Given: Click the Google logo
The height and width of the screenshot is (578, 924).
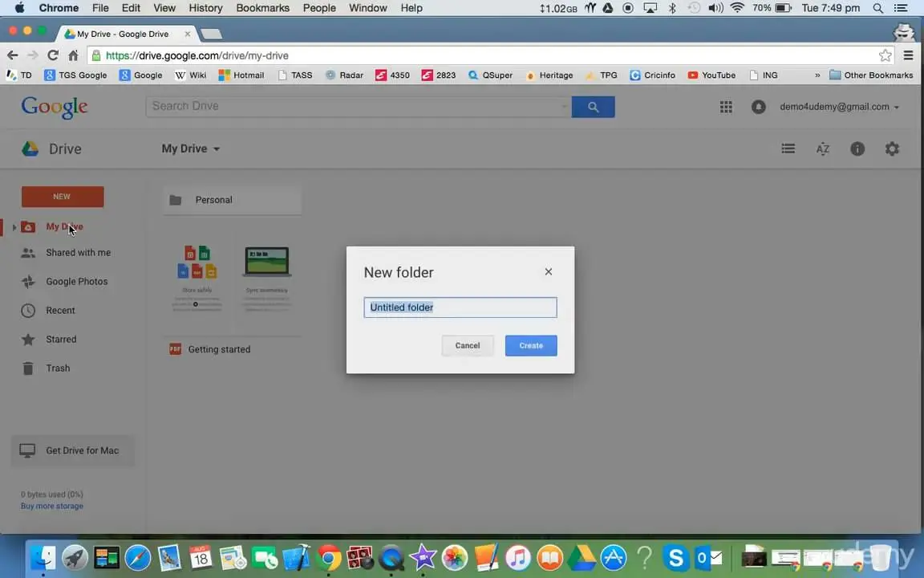Looking at the screenshot, I should [55, 107].
